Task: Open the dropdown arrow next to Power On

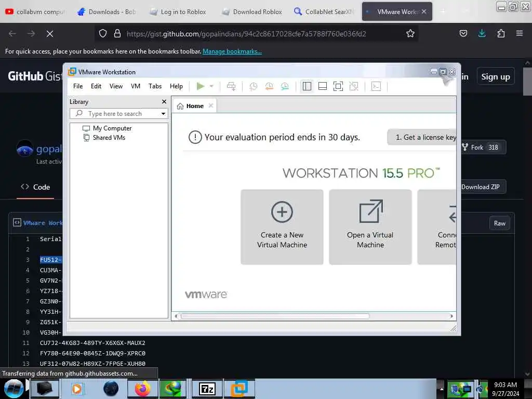Action: click(211, 86)
